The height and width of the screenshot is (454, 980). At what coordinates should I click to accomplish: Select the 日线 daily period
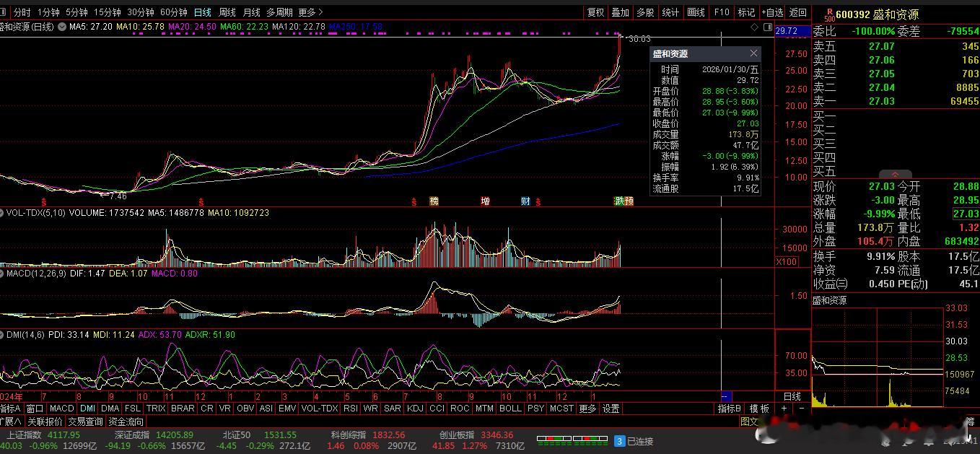coord(203,12)
